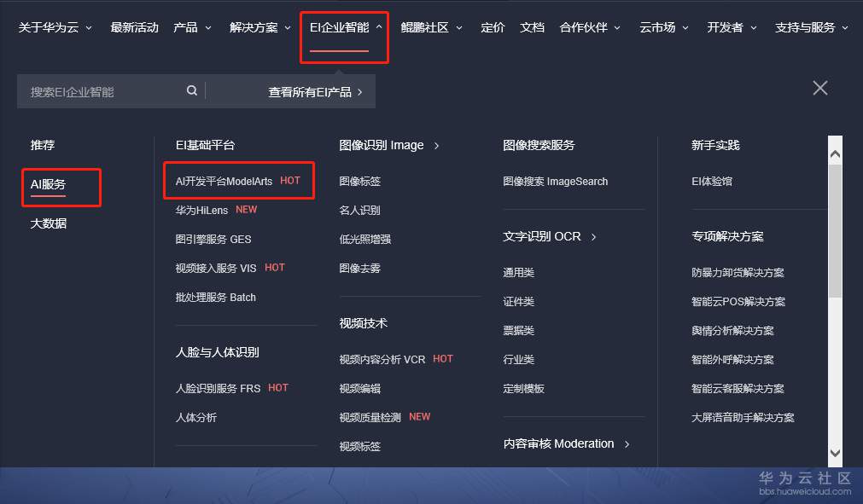Open 低光照增强 link
Viewport: 863px width, 504px height.
click(364, 239)
